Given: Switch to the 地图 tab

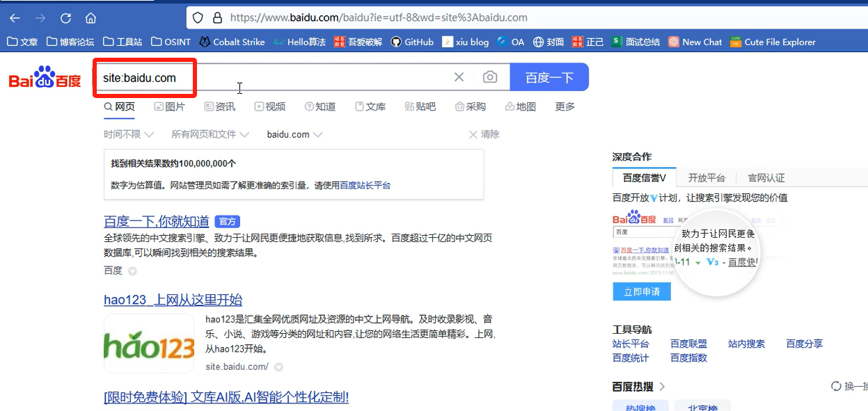Looking at the screenshot, I should (520, 106).
